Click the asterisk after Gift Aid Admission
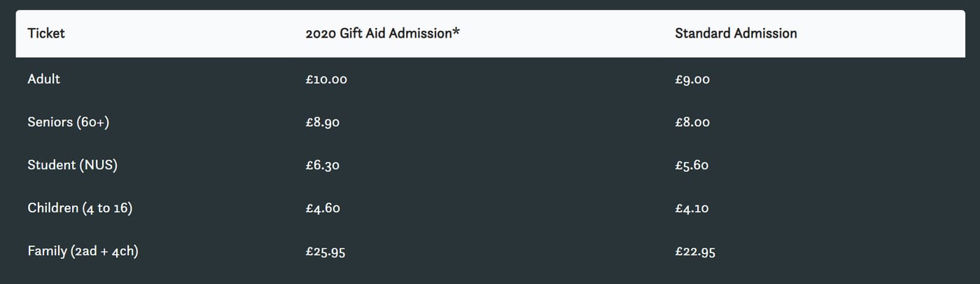980x284 pixels. click(x=456, y=32)
